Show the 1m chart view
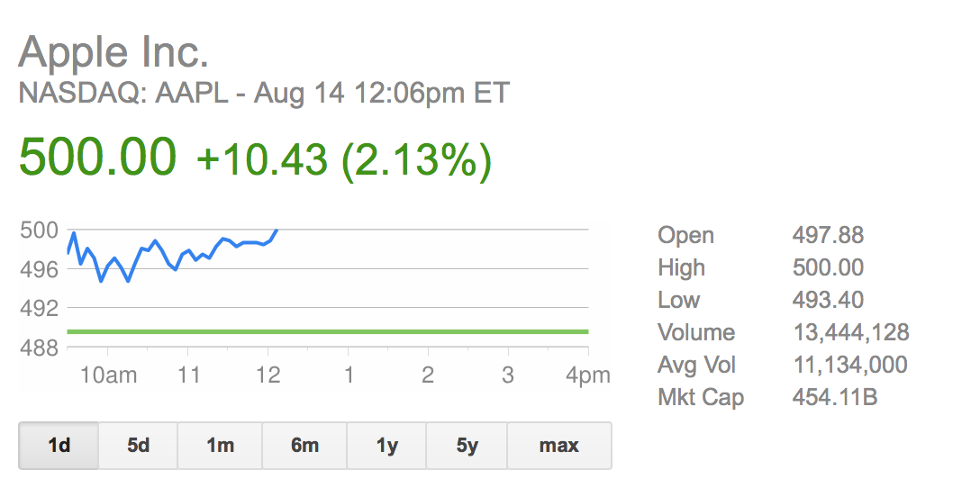The height and width of the screenshot is (497, 980). click(219, 446)
